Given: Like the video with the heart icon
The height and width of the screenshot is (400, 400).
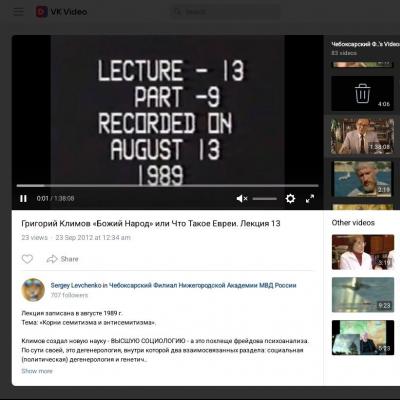Looking at the screenshot, I should click(x=27, y=259).
